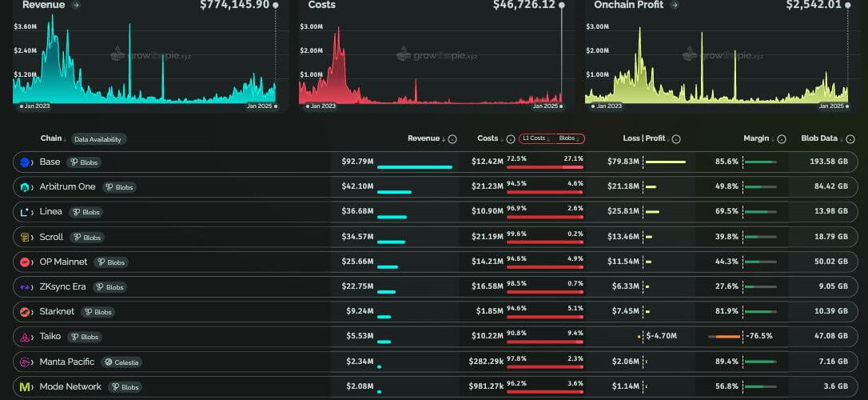Sort table by Revenue column
868x400 pixels.
[x=425, y=138]
